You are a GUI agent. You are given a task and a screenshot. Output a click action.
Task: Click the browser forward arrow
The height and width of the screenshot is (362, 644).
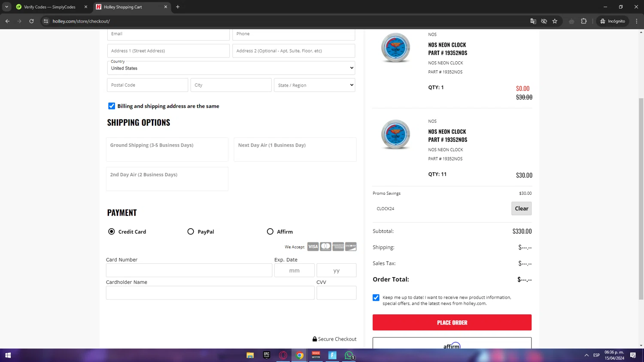point(19,21)
